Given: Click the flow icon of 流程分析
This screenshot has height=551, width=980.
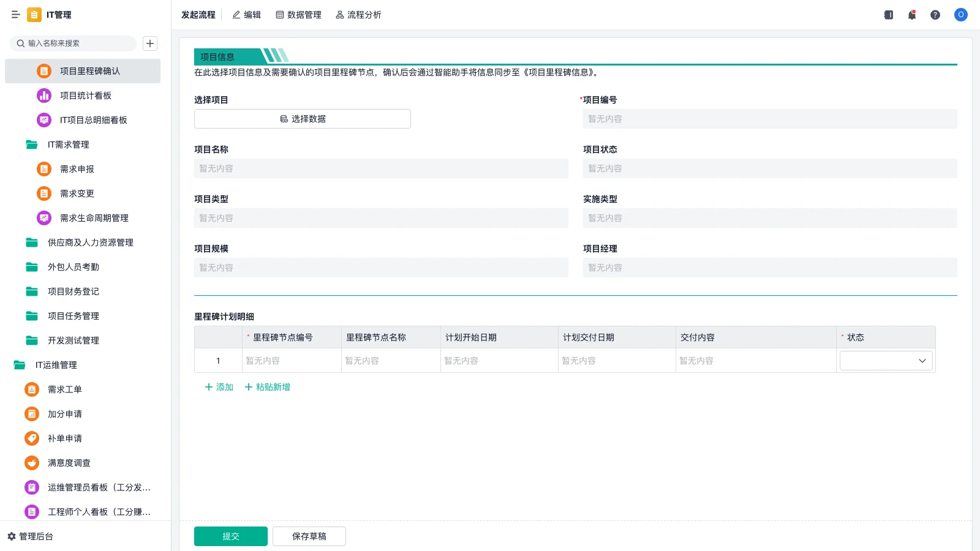Looking at the screenshot, I should pos(340,15).
